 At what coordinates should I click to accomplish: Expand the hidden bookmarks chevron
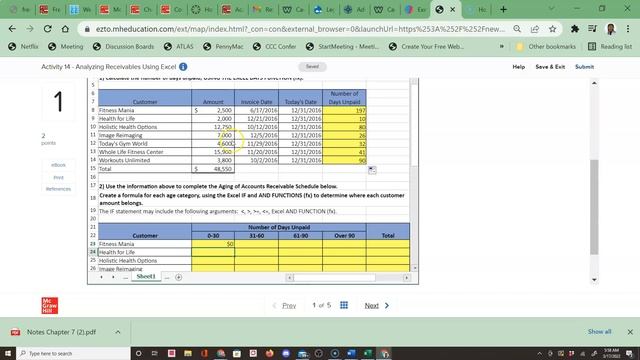click(x=502, y=47)
